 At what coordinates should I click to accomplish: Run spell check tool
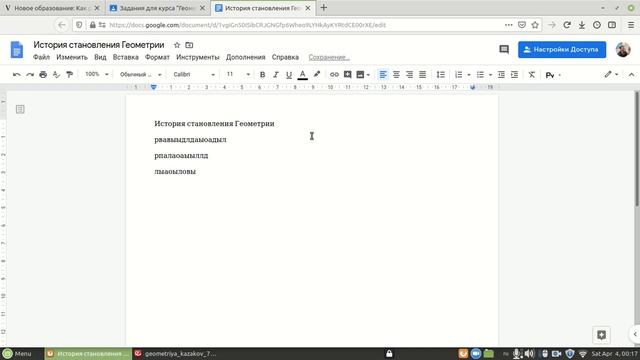[56, 75]
